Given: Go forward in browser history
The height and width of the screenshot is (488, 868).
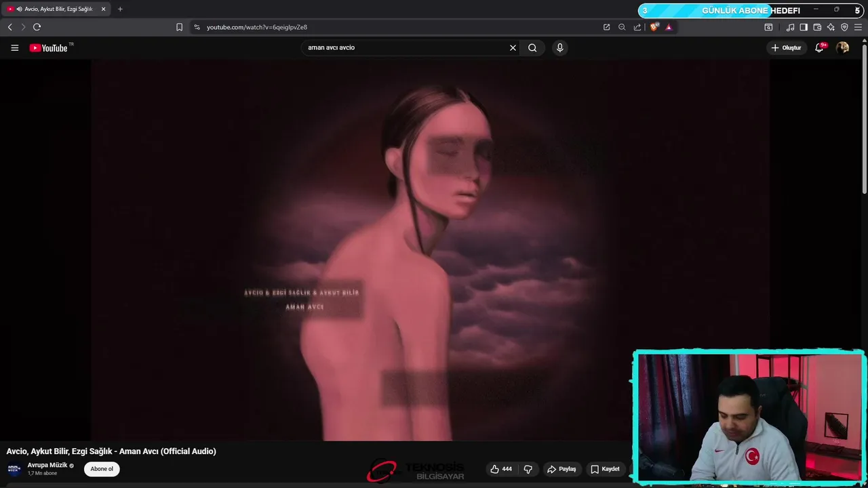Looking at the screenshot, I should click(23, 27).
